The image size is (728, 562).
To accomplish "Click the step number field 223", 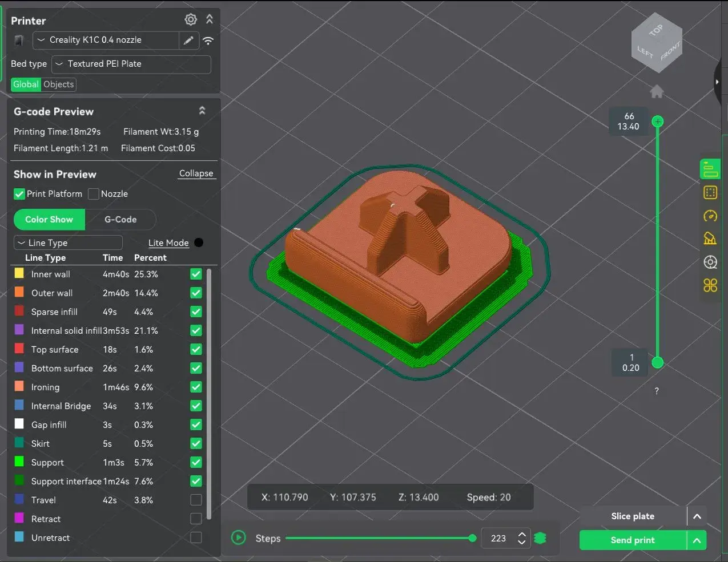I will click(498, 538).
